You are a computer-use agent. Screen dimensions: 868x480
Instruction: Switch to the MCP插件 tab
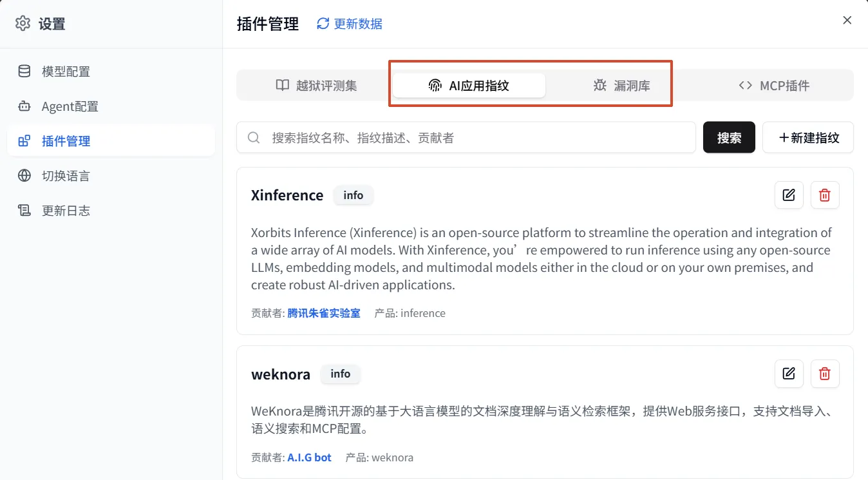point(775,85)
